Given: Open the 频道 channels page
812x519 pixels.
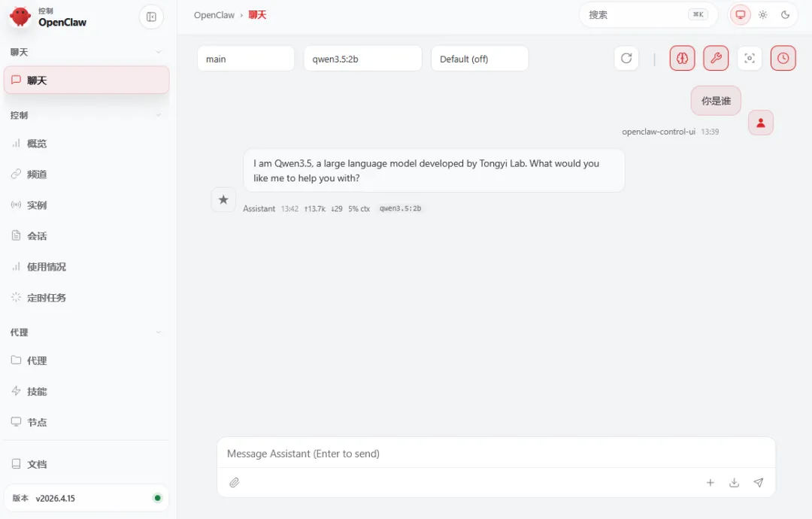Looking at the screenshot, I should point(86,174).
